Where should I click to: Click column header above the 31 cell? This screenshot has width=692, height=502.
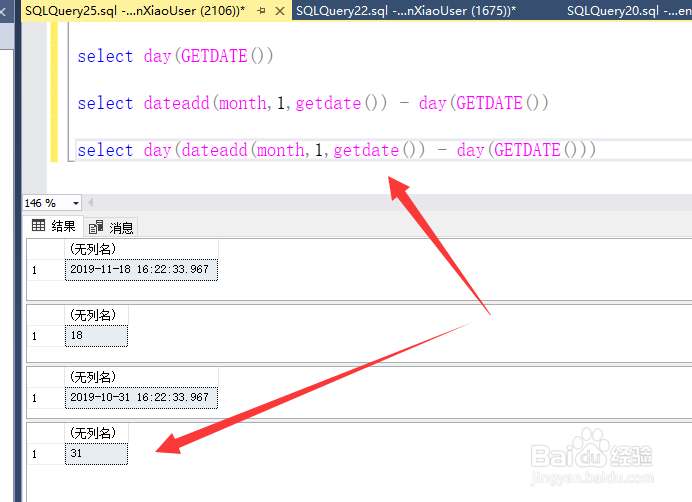(x=96, y=433)
